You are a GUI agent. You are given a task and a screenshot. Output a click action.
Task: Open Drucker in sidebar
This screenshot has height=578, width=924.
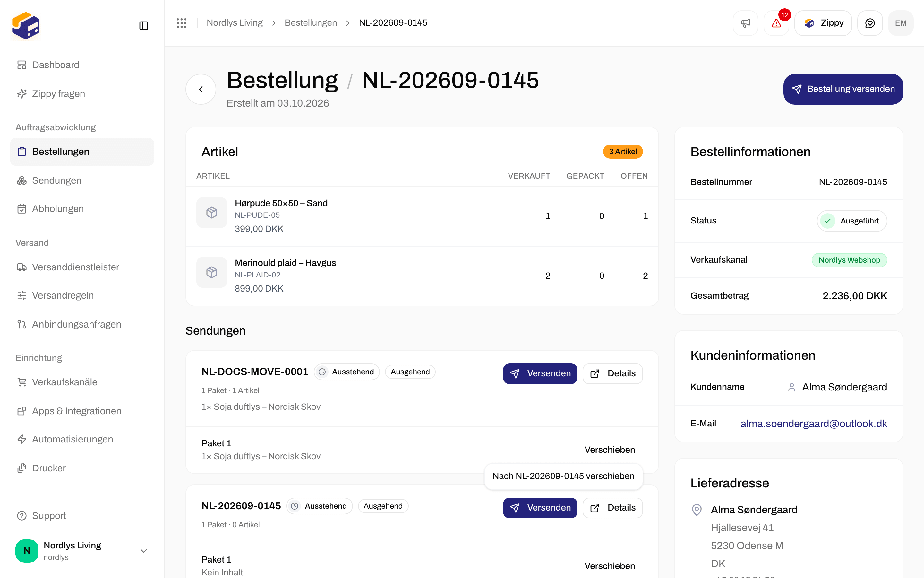point(82,468)
